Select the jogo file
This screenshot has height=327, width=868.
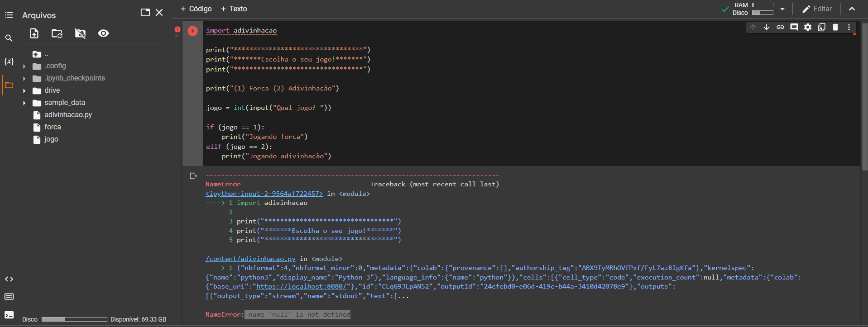point(51,139)
